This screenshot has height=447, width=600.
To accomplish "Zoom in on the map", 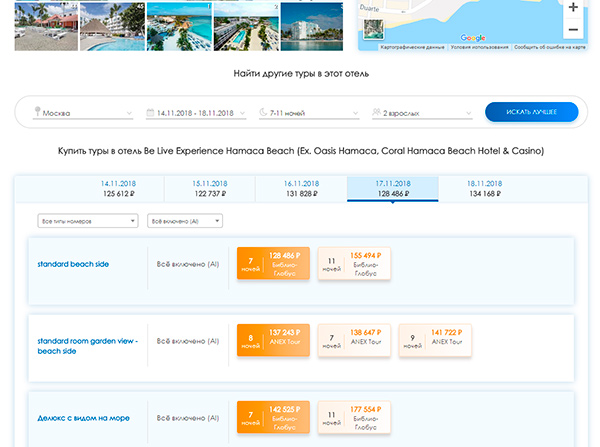I will [573, 7].
